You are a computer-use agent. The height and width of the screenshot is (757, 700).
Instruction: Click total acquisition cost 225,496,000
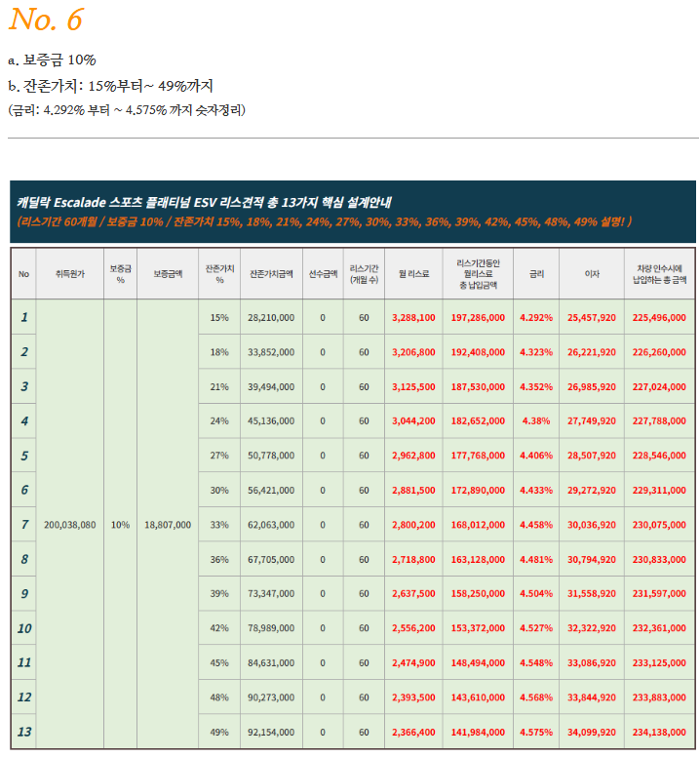click(x=659, y=318)
